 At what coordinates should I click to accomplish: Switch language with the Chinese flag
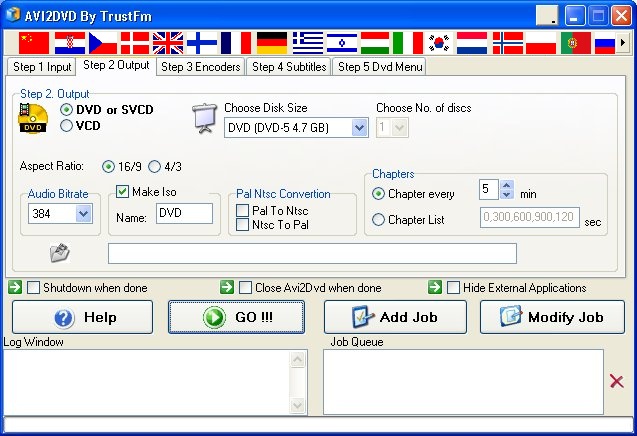(x=34, y=42)
